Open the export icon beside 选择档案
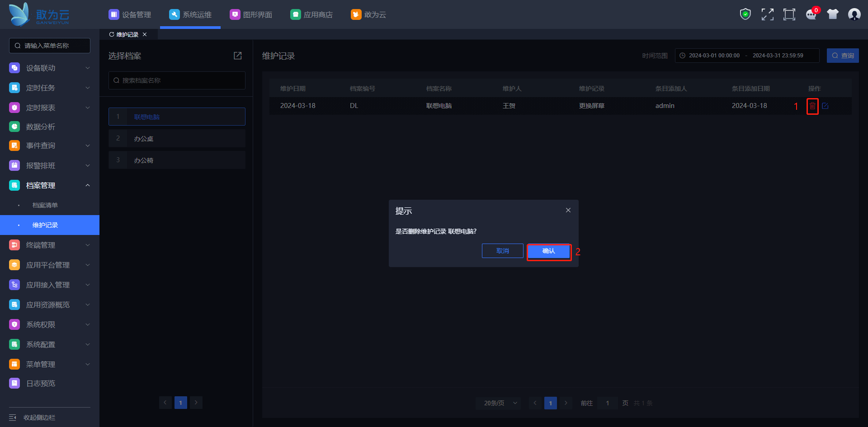Screen dimensions: 868x427 coord(237,56)
